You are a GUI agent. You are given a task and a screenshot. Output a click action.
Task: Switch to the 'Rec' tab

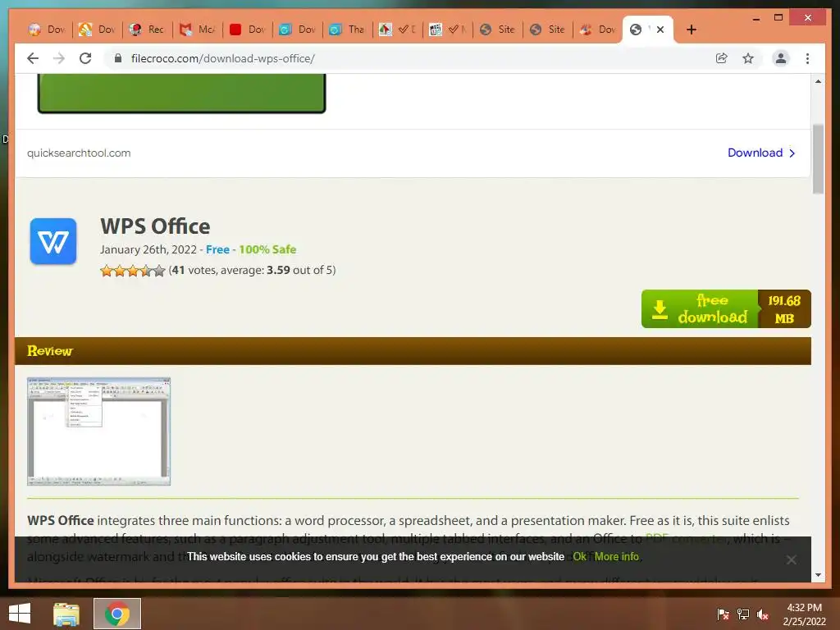click(148, 30)
